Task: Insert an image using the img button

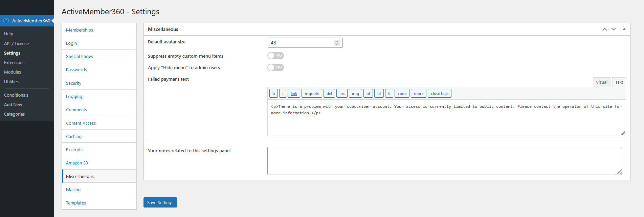Action: (355, 93)
